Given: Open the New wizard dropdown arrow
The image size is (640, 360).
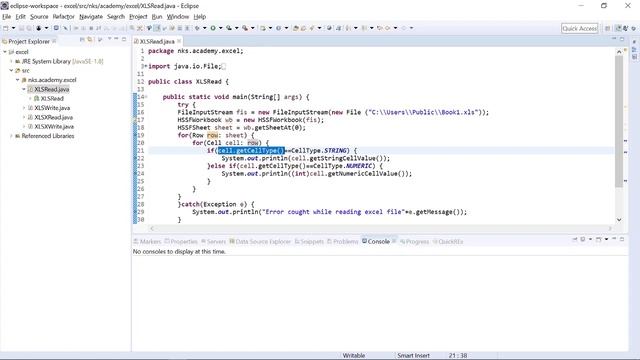Looking at the screenshot, I should tap(13, 28).
